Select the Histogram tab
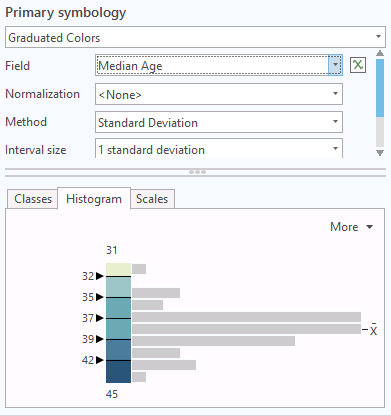The image size is (391, 416). pyautogui.click(x=94, y=199)
